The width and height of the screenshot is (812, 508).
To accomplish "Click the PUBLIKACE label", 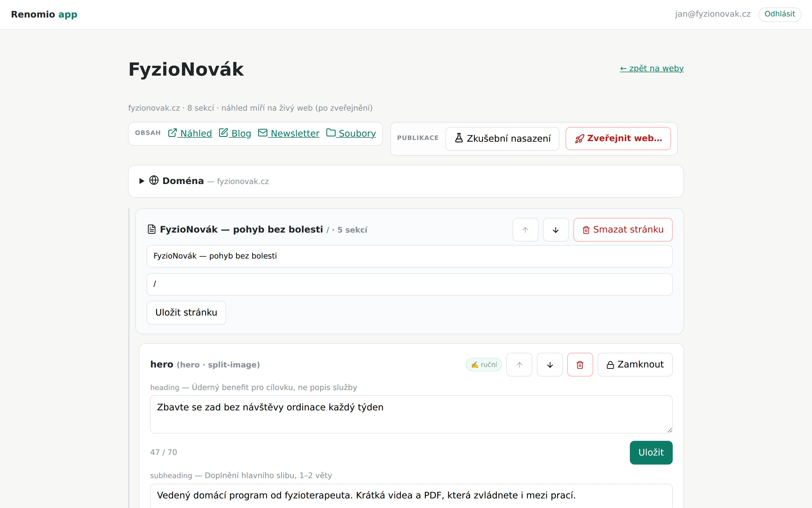I will pos(418,138).
